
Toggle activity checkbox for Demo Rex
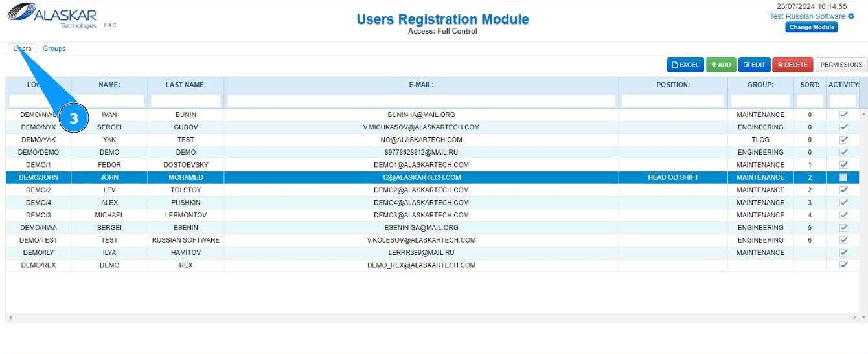(843, 265)
